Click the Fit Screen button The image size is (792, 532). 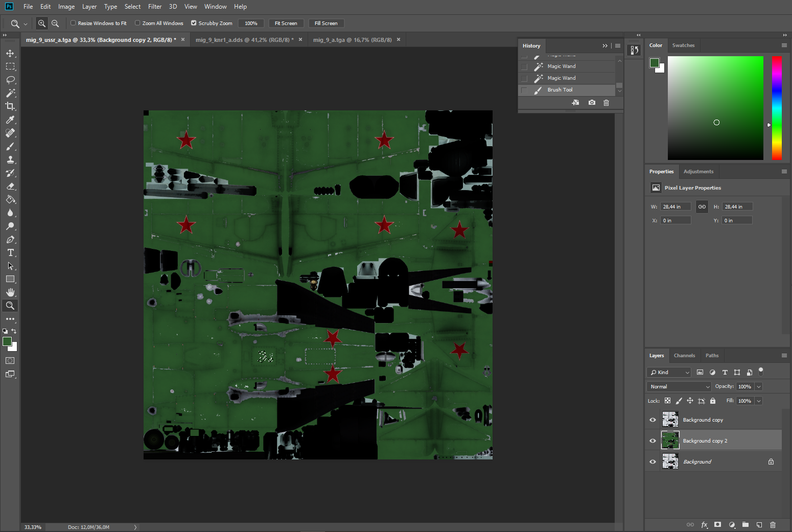click(x=286, y=24)
